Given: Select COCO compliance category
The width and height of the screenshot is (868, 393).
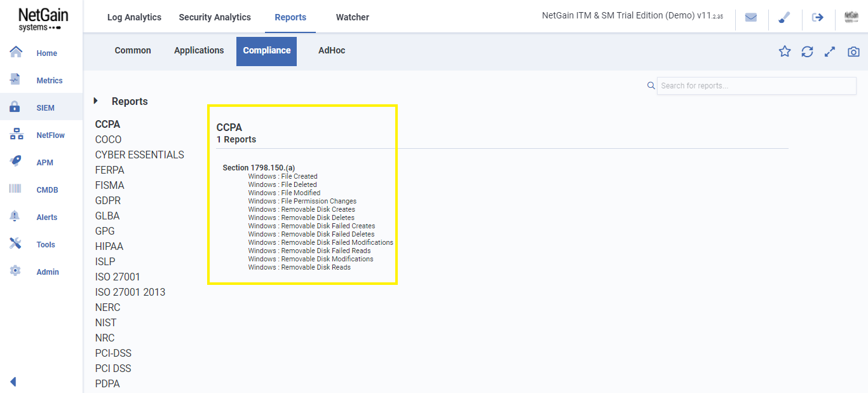Looking at the screenshot, I should tap(108, 139).
